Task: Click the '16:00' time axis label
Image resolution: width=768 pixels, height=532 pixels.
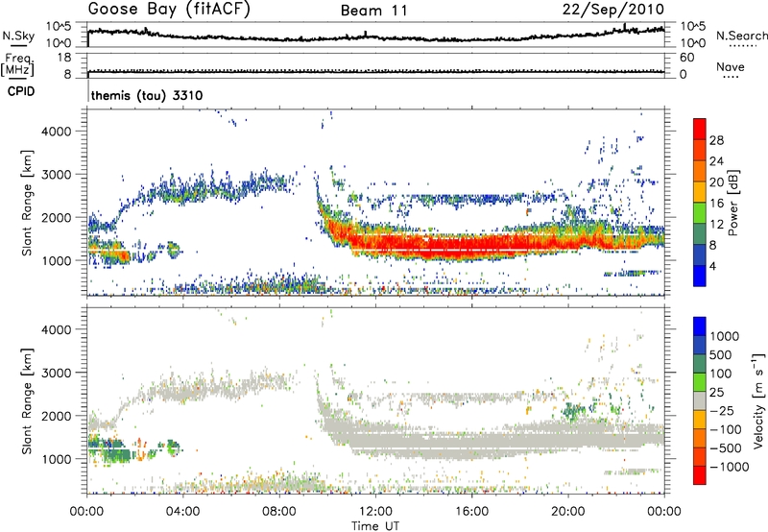Action: (471, 512)
